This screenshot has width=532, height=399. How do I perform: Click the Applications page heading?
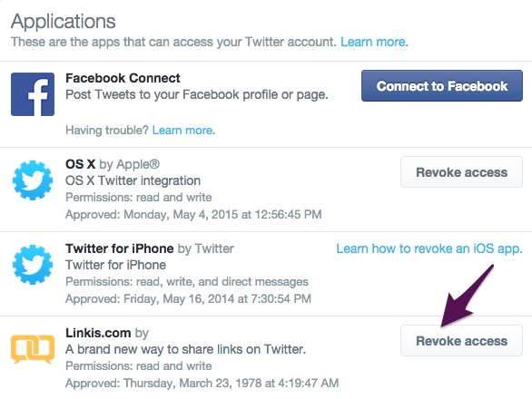[64, 22]
